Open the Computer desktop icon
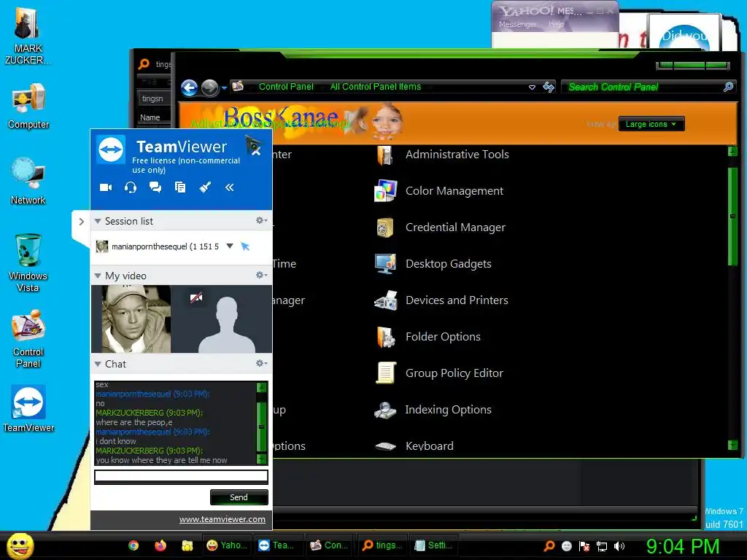747x560 pixels. point(28,106)
